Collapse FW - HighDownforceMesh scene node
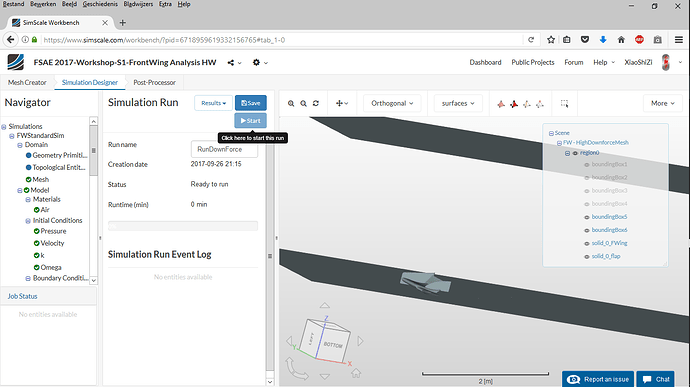The height and width of the screenshot is (387, 690). 559,143
